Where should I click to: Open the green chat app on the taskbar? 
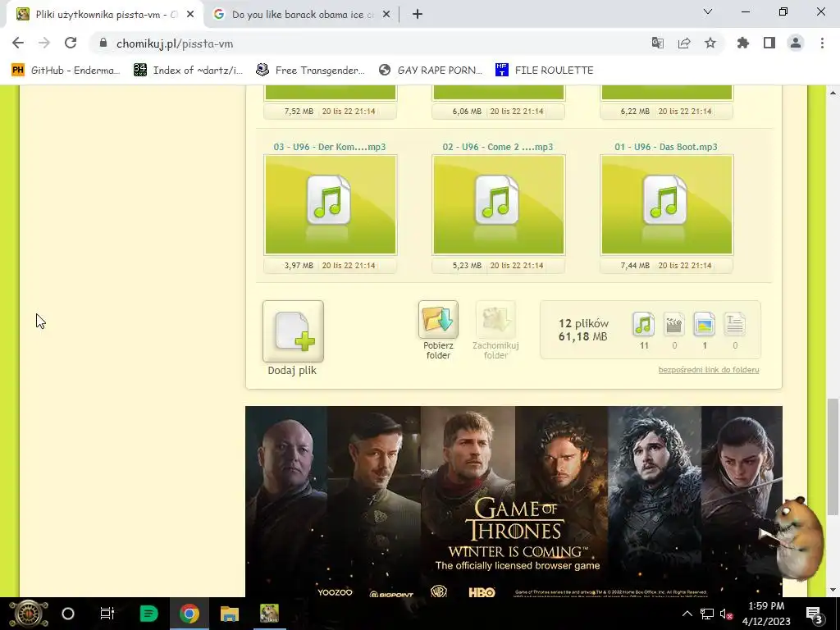(148, 614)
